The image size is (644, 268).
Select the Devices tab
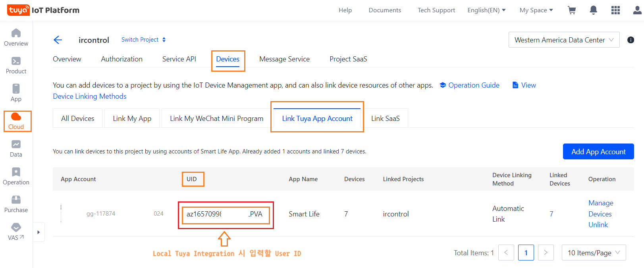228,59
